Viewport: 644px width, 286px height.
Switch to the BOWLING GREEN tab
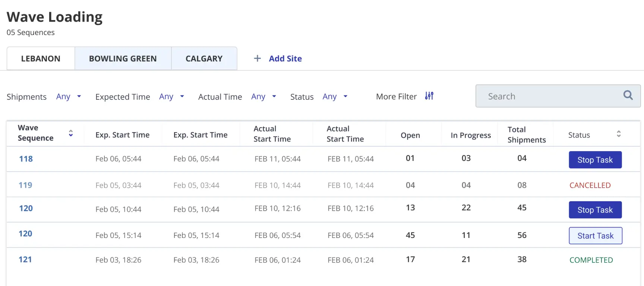click(x=123, y=58)
